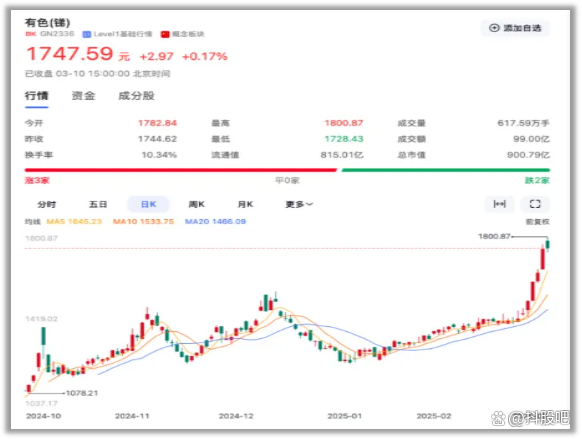
Task: Click the BK board tag
Action: (31, 34)
